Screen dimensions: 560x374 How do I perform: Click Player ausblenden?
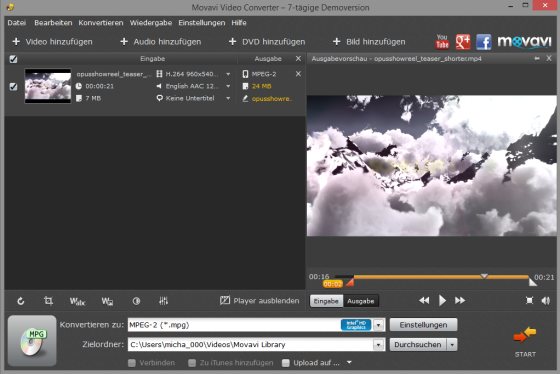[260, 301]
